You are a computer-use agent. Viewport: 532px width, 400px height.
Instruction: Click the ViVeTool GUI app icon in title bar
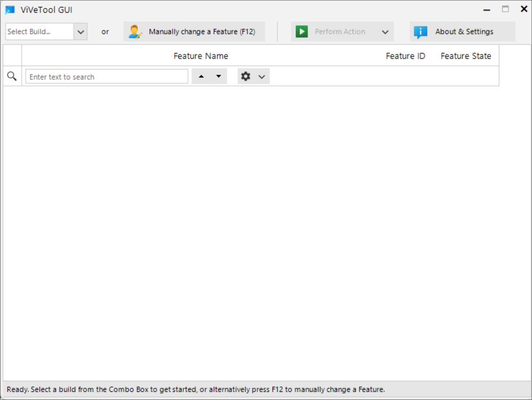pyautogui.click(x=10, y=10)
